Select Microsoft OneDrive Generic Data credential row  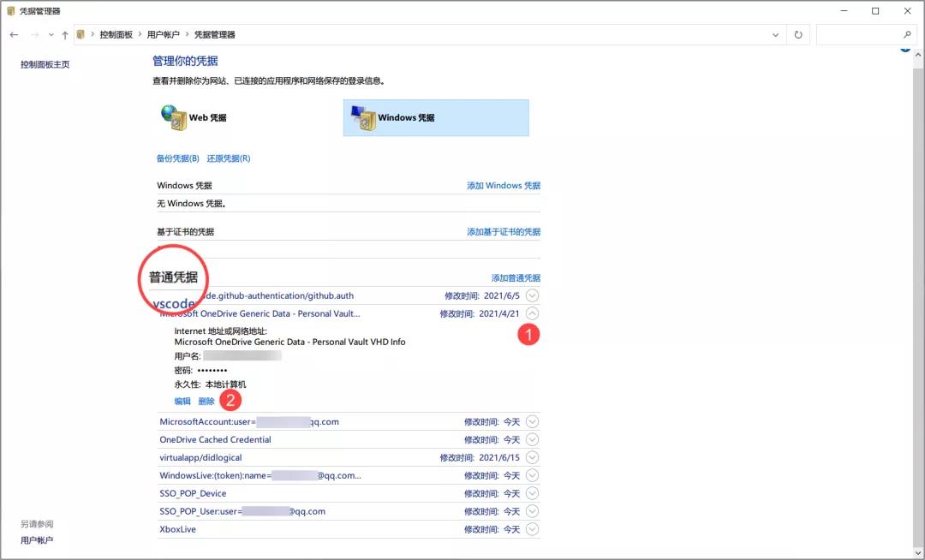[x=349, y=313]
